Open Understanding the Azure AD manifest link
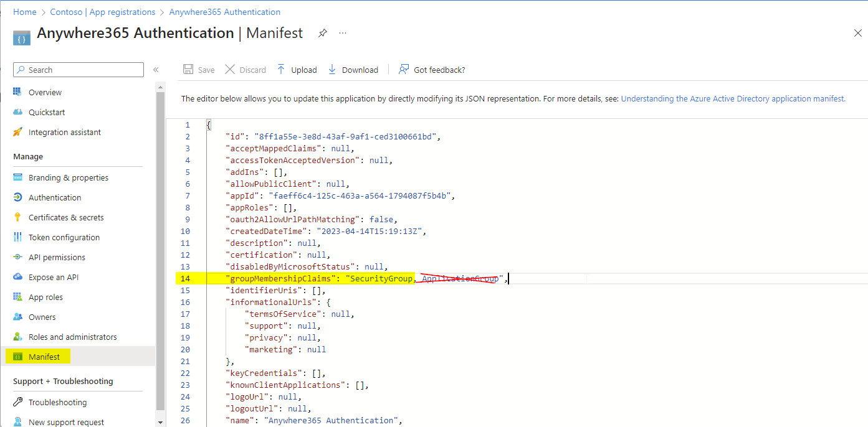868x427 pixels. pos(733,98)
